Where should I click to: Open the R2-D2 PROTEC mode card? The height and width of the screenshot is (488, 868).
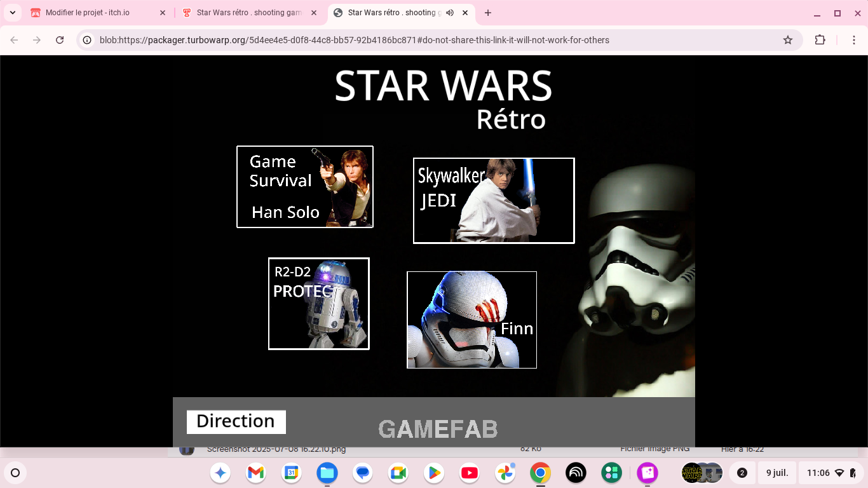(319, 304)
